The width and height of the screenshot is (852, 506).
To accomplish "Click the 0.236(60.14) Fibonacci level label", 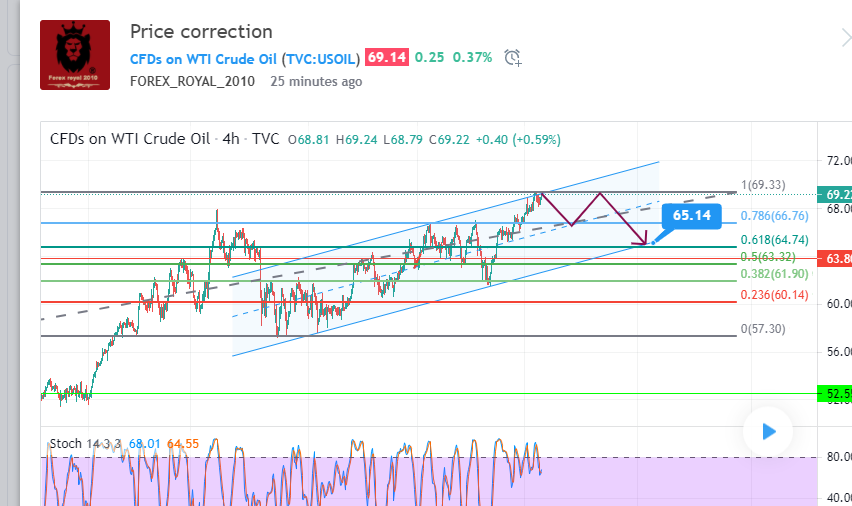I will (774, 295).
